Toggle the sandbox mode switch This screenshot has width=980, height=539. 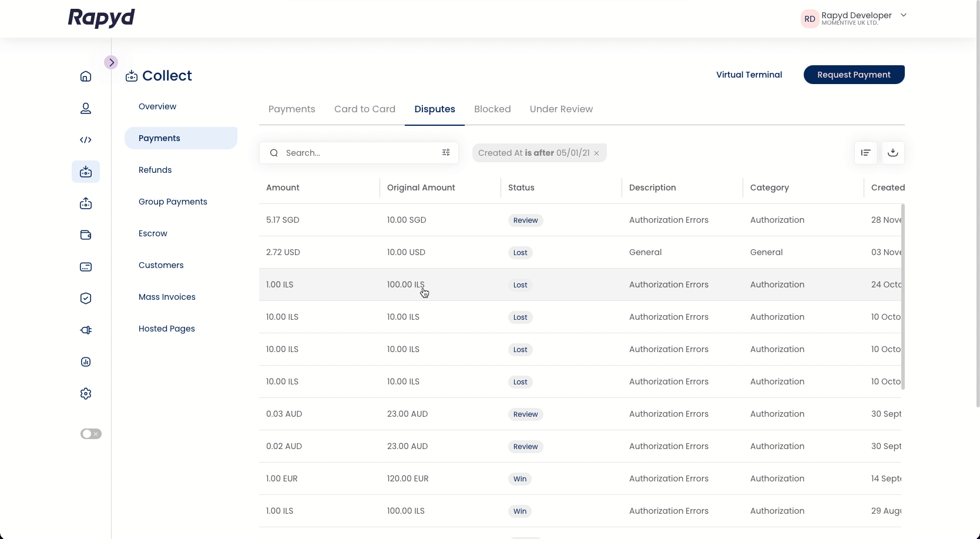coord(91,434)
